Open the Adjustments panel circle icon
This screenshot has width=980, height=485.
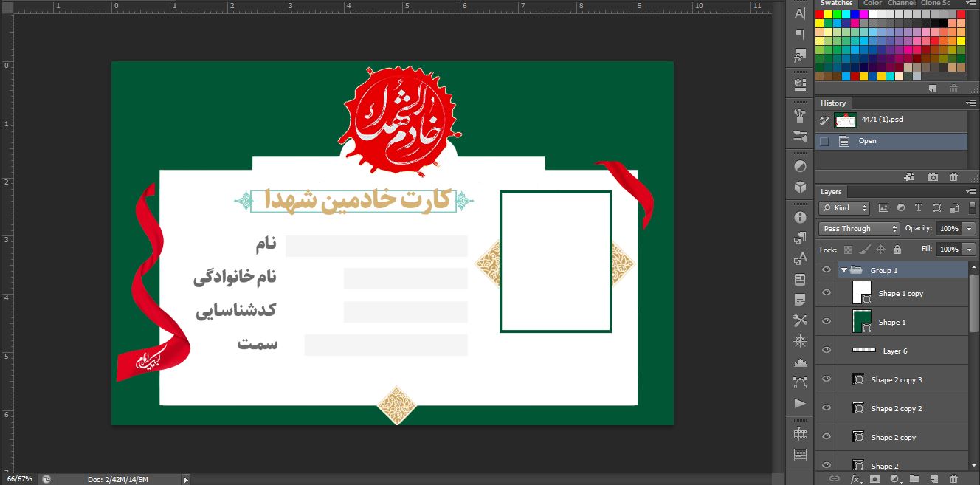coord(800,166)
